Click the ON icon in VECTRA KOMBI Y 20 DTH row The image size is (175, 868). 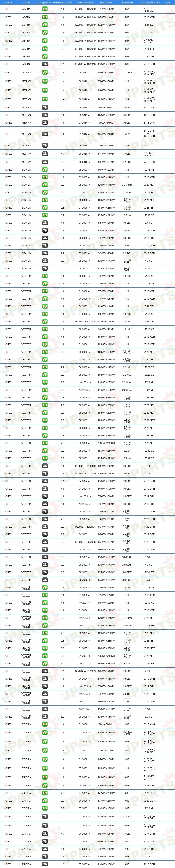[x=45, y=694]
